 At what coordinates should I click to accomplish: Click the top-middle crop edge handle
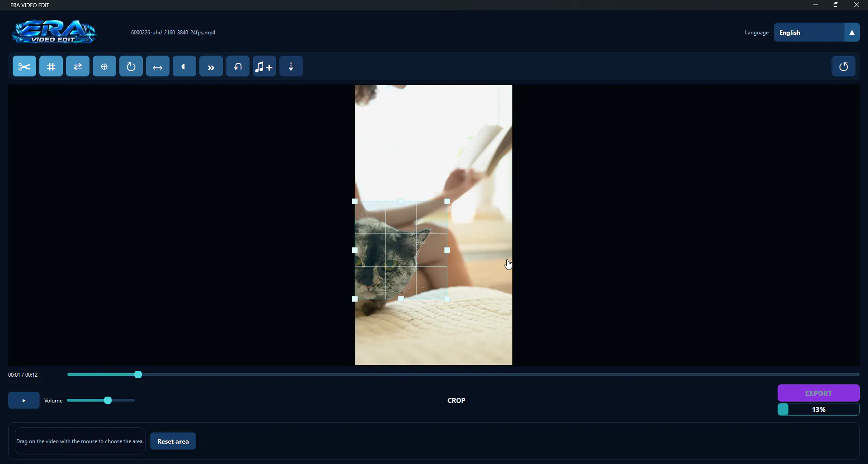pos(401,201)
